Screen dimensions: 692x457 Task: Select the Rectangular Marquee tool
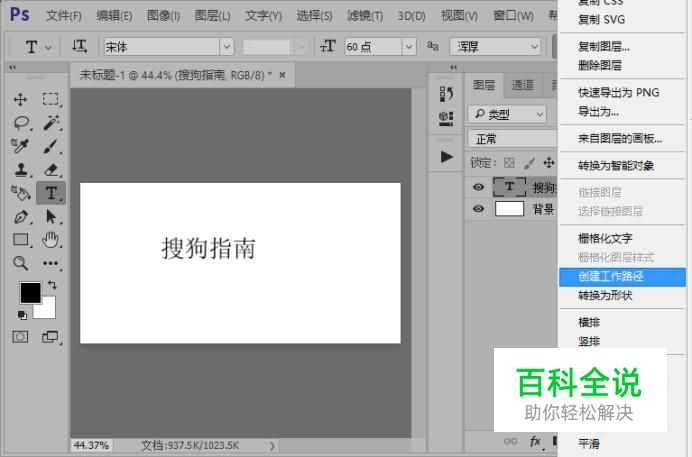pos(51,99)
